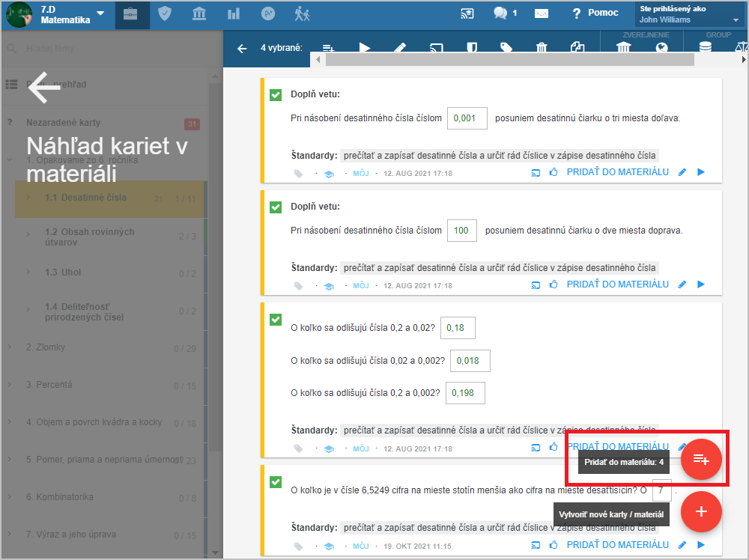Select 1.1 Desatinné čísla topic
Viewport: 749px width, 560px height.
(110, 198)
